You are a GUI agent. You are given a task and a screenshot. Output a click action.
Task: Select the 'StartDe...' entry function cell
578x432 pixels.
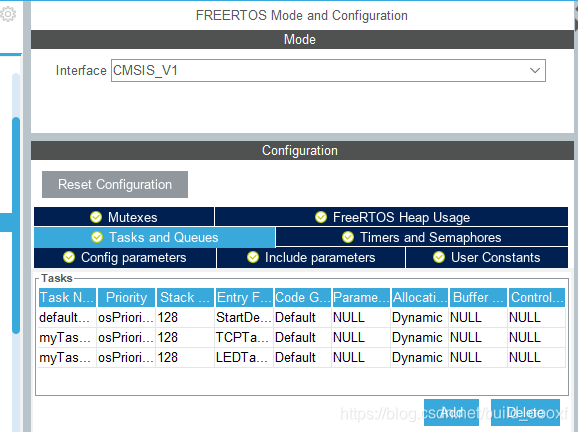(x=244, y=317)
